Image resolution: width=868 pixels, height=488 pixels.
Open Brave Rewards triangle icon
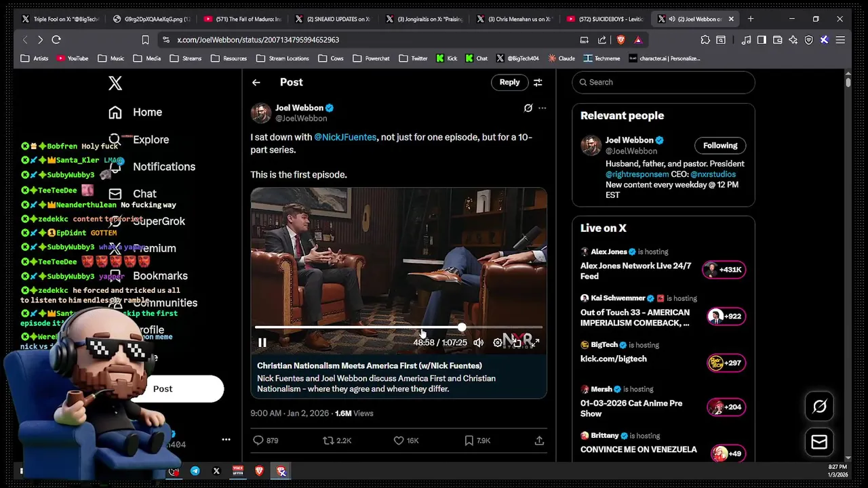tap(638, 40)
